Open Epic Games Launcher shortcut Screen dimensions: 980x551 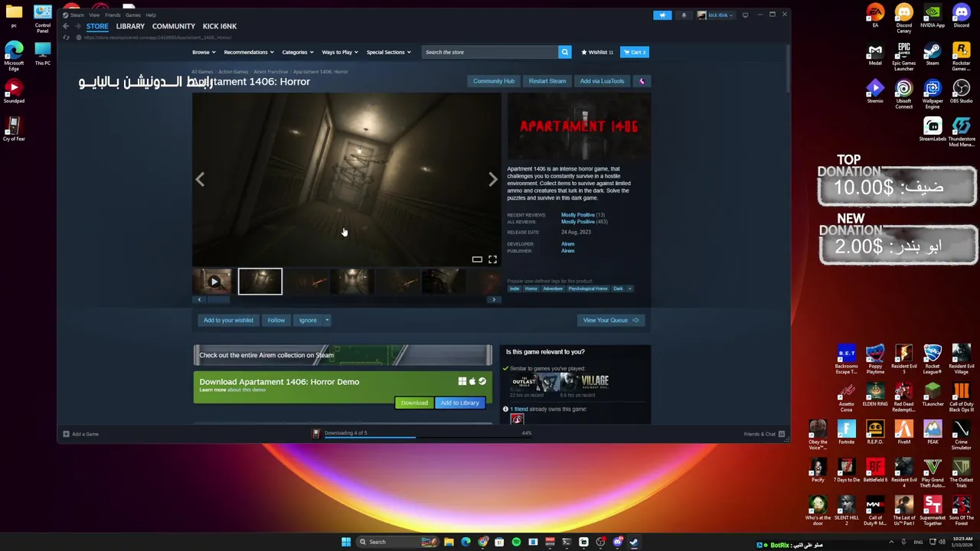[x=903, y=57]
